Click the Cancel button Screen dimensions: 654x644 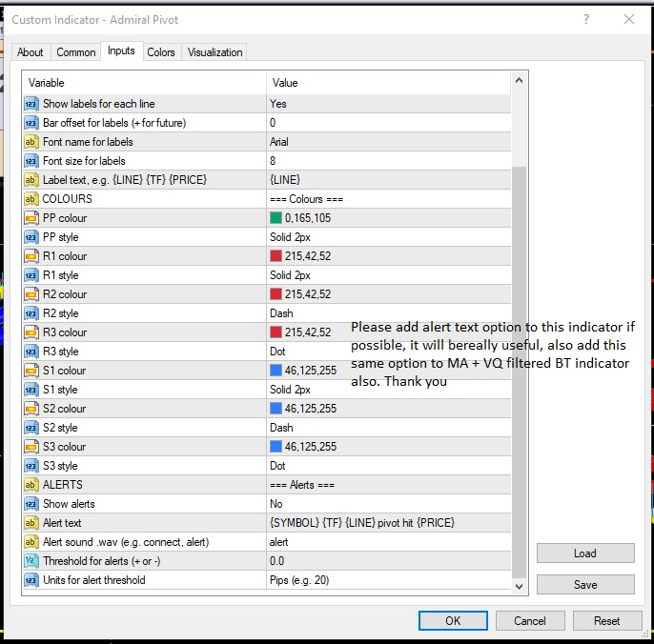(530, 620)
